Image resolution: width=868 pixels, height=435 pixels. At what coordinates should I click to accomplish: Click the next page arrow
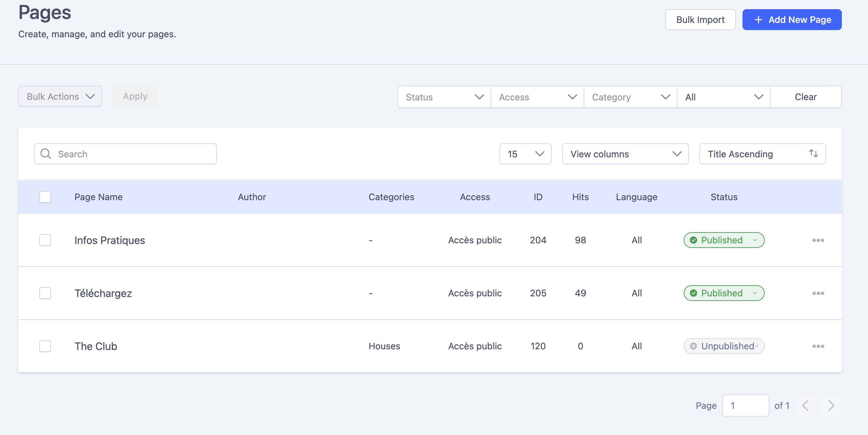[x=831, y=405]
